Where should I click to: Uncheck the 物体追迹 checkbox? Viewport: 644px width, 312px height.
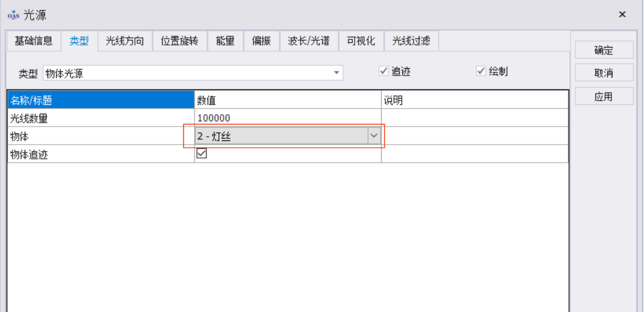(x=202, y=153)
